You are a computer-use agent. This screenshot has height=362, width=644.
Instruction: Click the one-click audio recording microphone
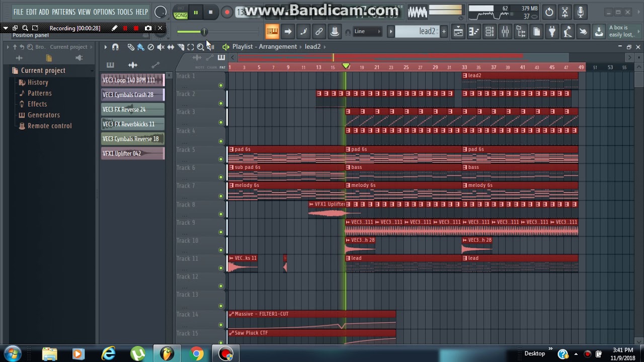[x=580, y=12]
